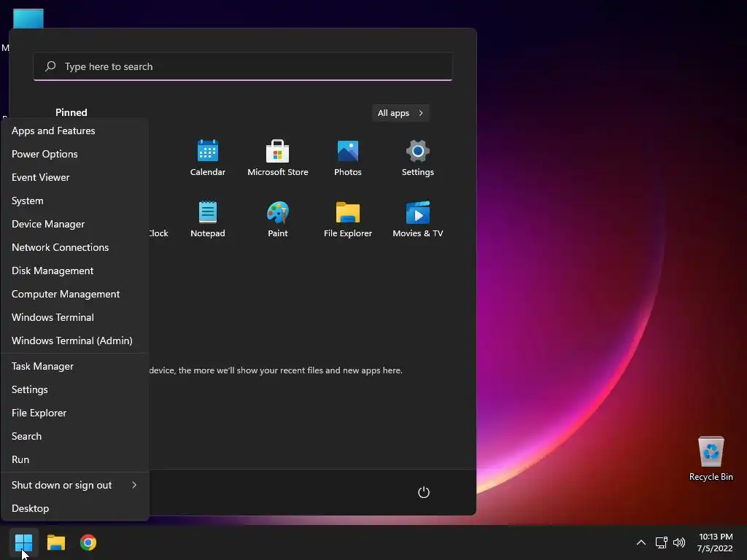Select Computer Management menu entry

coord(75,295)
